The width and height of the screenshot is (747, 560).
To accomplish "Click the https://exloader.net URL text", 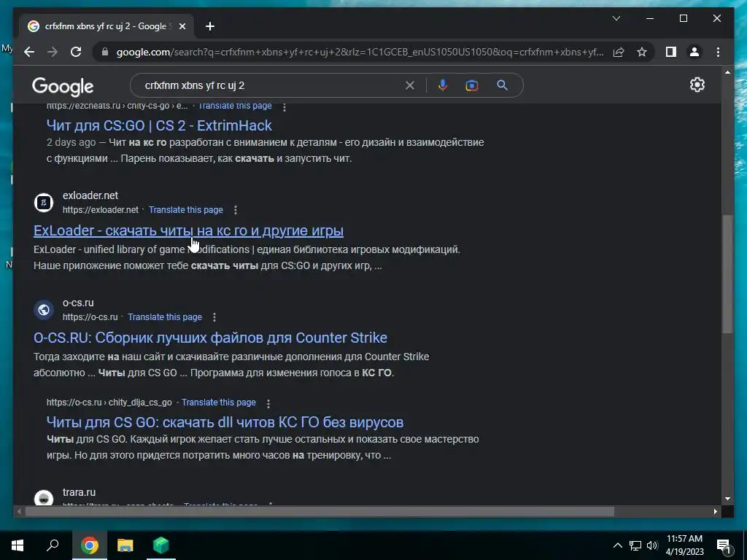I will (101, 210).
